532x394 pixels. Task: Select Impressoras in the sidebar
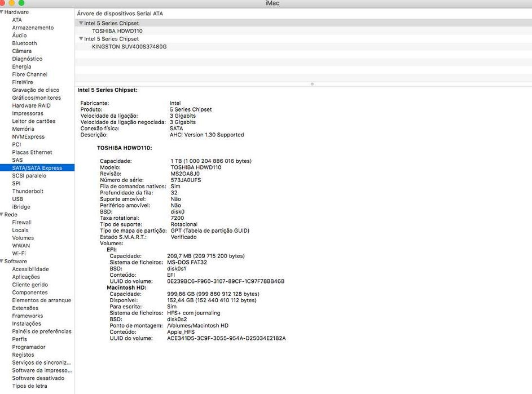coord(28,113)
